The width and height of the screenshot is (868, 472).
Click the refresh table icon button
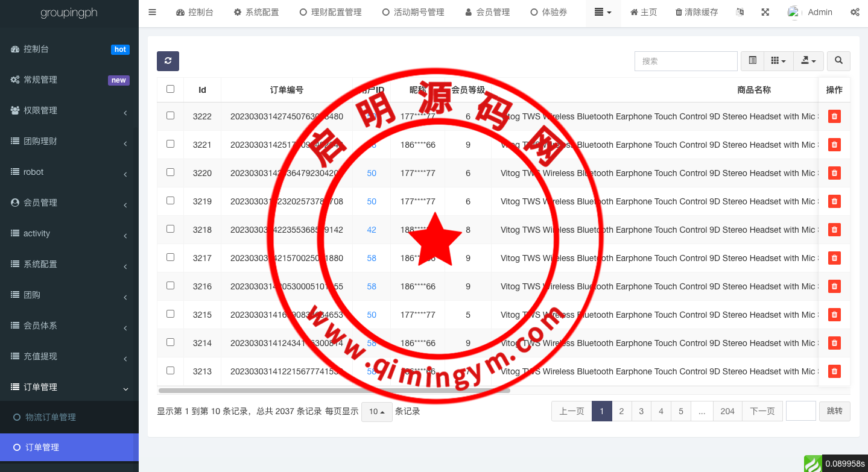tap(168, 61)
